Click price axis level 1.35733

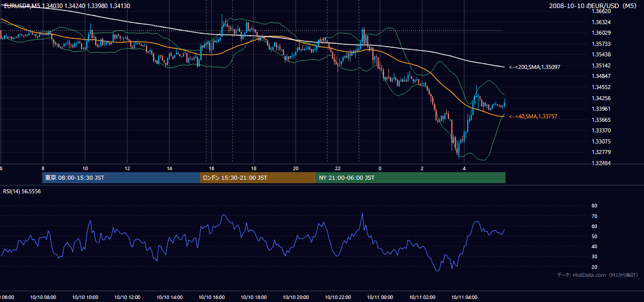(602, 44)
